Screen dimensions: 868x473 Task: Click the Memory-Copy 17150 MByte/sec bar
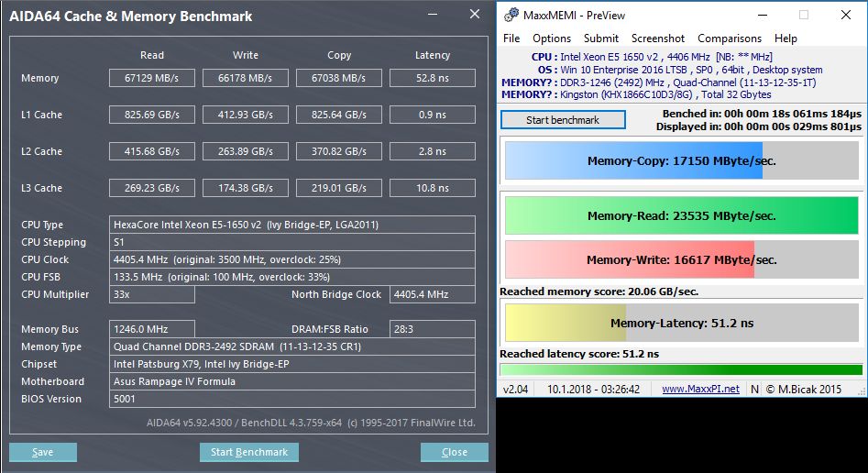[x=681, y=160]
